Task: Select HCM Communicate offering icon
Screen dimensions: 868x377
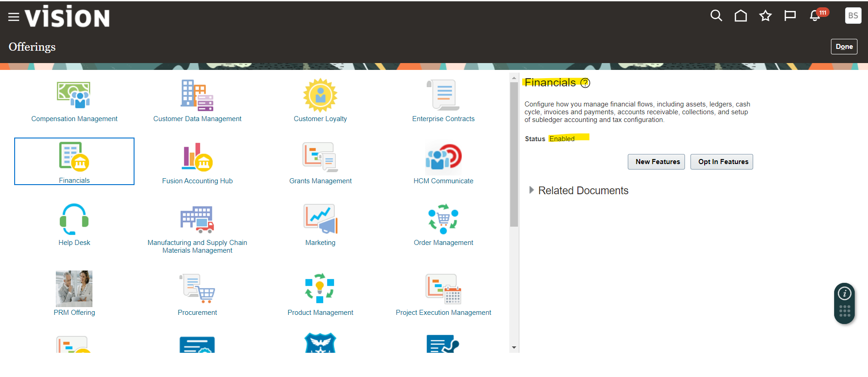Action: tap(443, 157)
